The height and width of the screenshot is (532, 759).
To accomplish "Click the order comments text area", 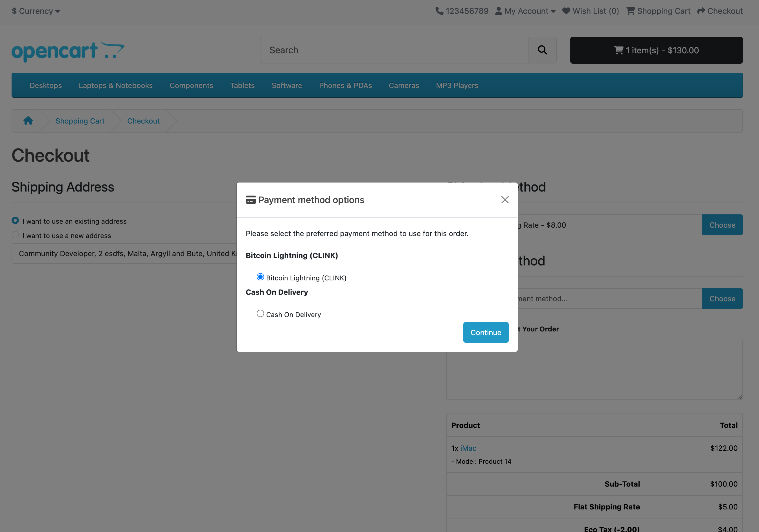I will (594, 370).
